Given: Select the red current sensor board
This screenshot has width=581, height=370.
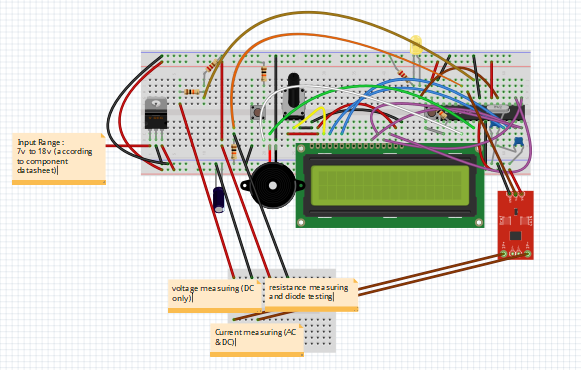Looking at the screenshot, I should click(x=515, y=225).
